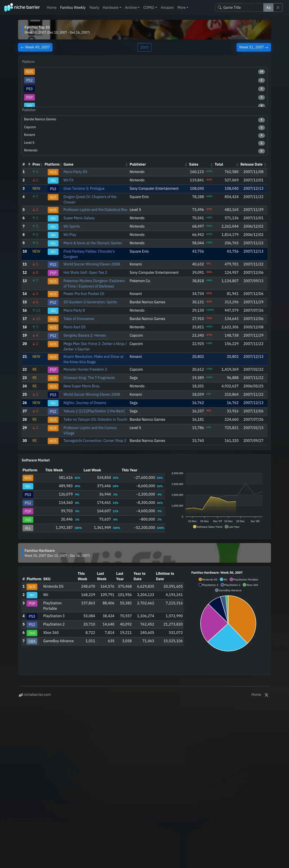Sort table by rank # column
The height and width of the screenshot is (868, 289).
26,164
